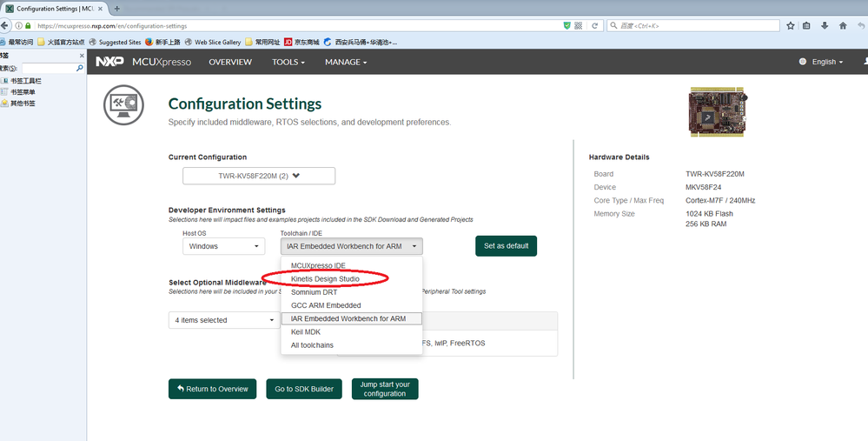868x441 pixels.
Task: Open the downloads arrow icon
Action: click(825, 25)
